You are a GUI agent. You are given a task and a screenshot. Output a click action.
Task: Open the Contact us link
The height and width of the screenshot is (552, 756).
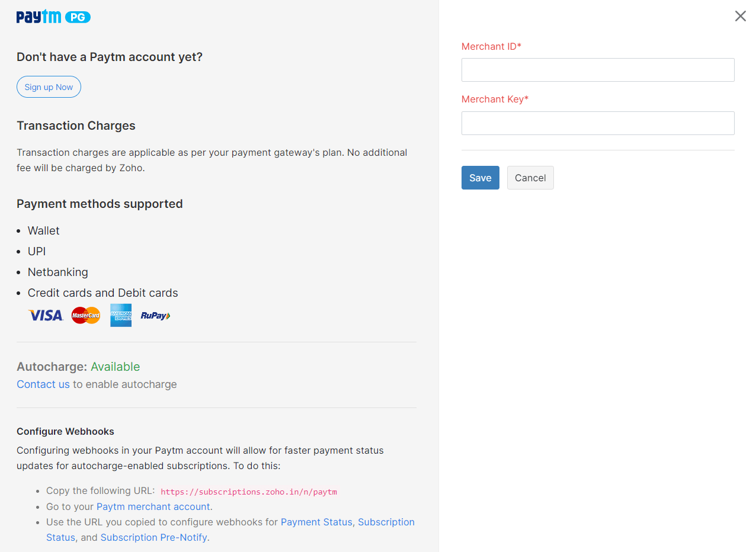click(43, 384)
